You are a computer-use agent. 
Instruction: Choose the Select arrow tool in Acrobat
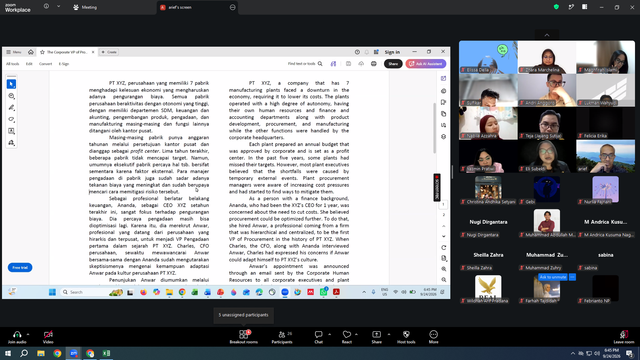pos(11,84)
